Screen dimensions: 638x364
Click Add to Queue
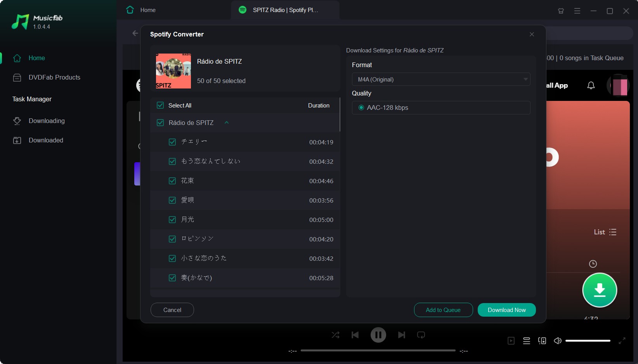443,310
